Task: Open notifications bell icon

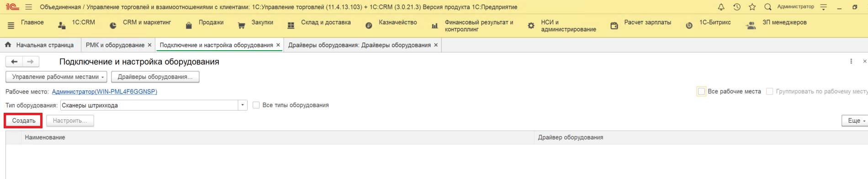Action: (x=721, y=7)
